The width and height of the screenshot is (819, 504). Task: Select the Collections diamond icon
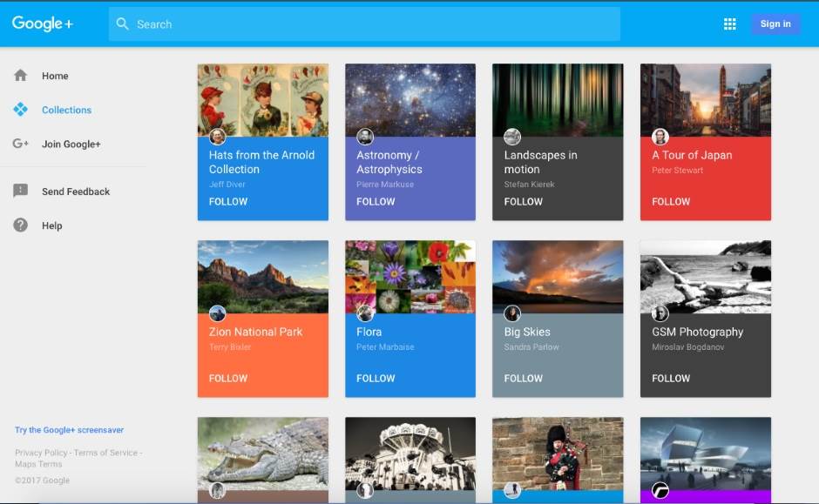pyautogui.click(x=21, y=110)
